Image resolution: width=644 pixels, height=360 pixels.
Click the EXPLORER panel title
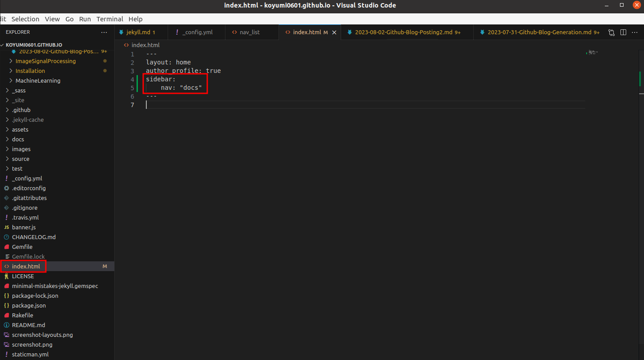[18, 32]
